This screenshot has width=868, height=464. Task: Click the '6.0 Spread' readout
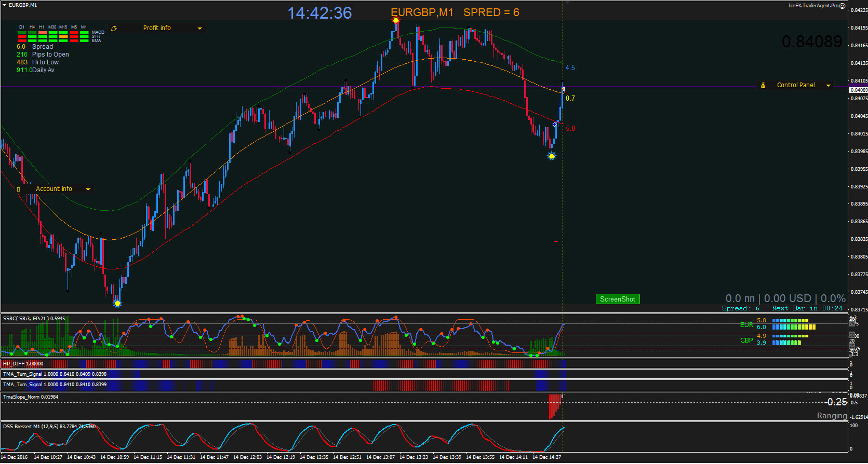coord(35,47)
